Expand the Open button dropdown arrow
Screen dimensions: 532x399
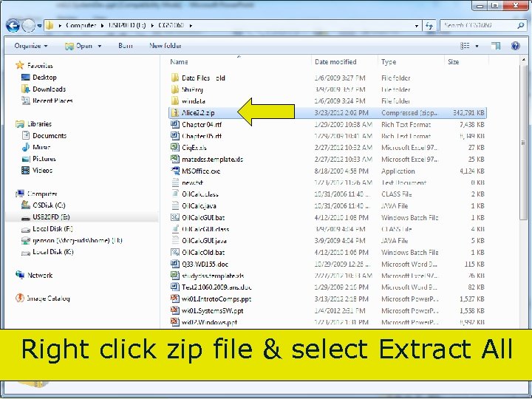[100, 46]
